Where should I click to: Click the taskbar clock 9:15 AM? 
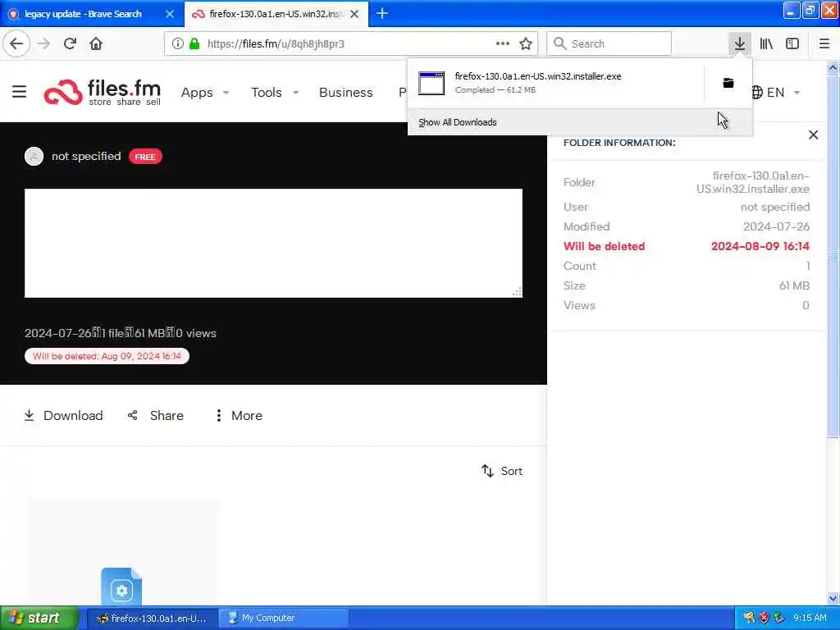coord(810,618)
